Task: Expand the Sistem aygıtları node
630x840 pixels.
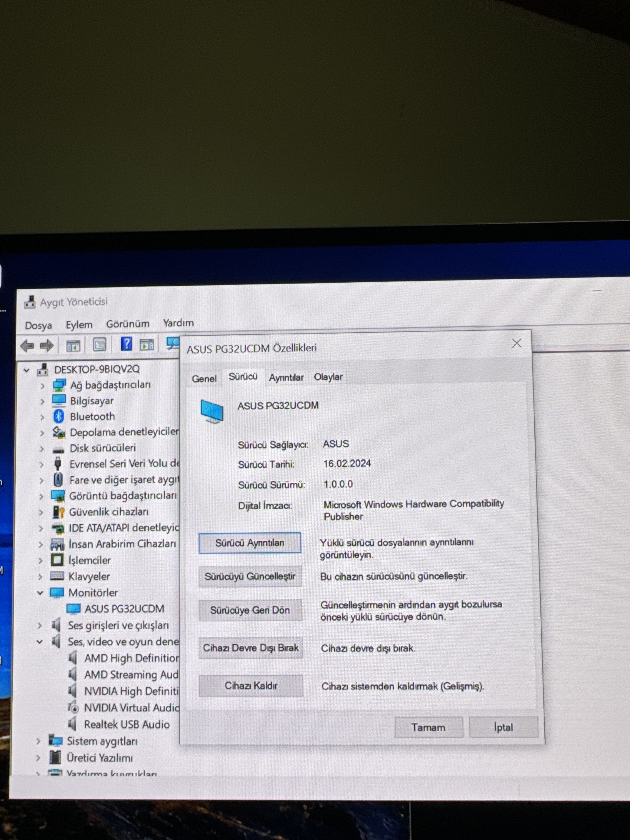Action: (x=38, y=741)
